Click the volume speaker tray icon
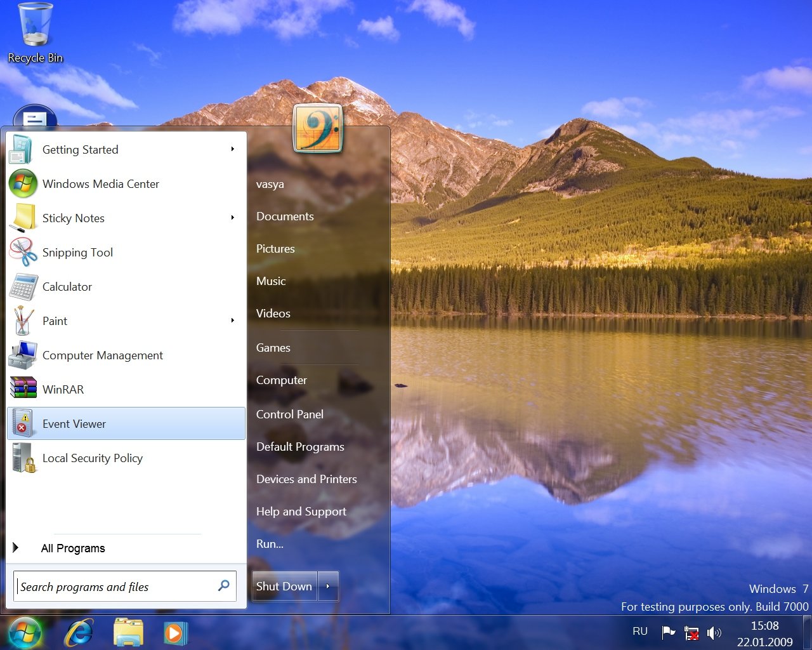This screenshot has width=812, height=650. point(714,632)
